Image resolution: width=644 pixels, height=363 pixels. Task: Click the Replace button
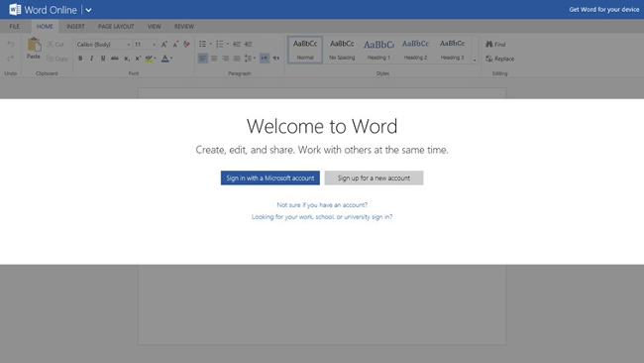point(499,59)
